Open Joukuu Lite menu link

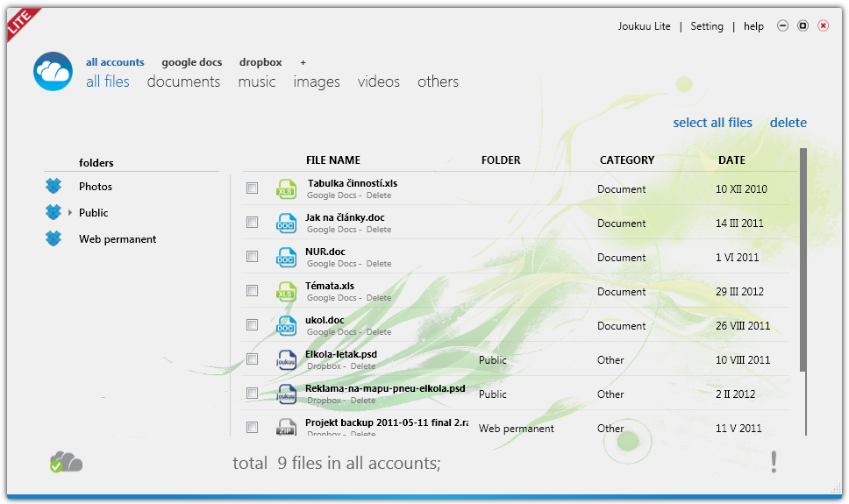644,26
